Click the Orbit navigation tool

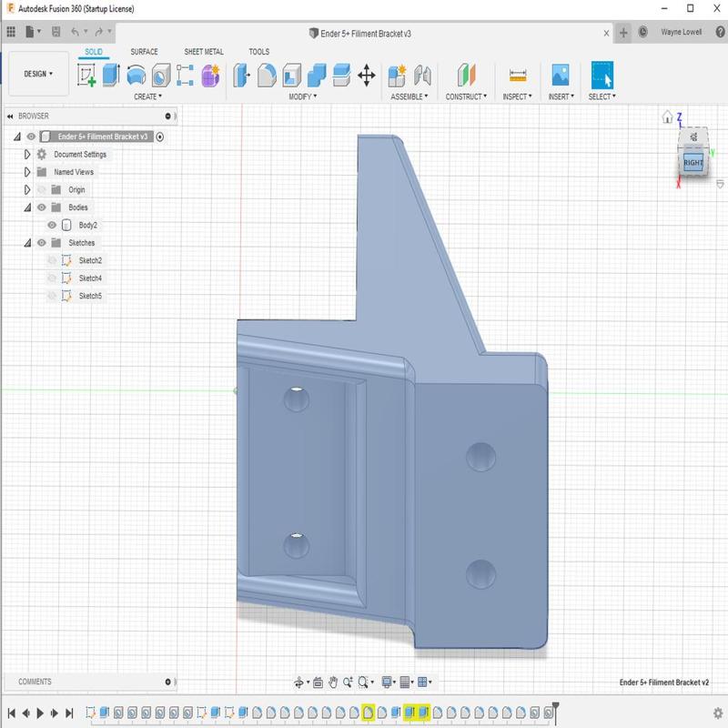click(298, 682)
